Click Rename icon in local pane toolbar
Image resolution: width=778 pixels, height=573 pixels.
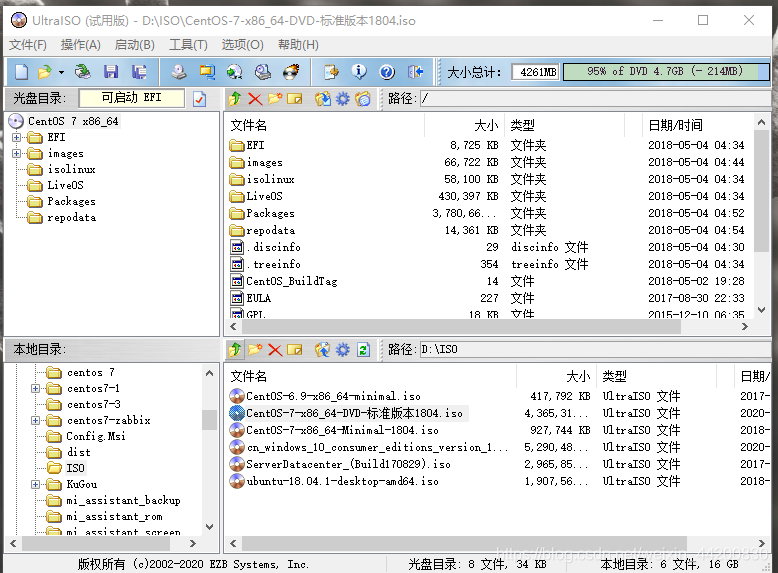pos(295,350)
